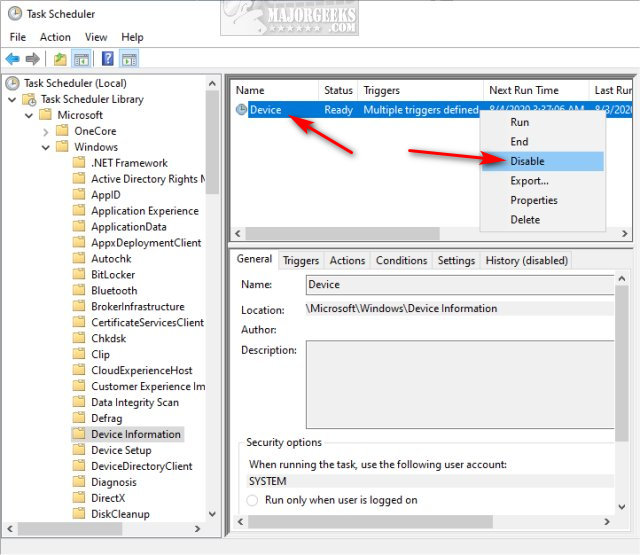Click the BitLocker folder icon
Screen dimensions: 640x555
[x=79, y=274]
